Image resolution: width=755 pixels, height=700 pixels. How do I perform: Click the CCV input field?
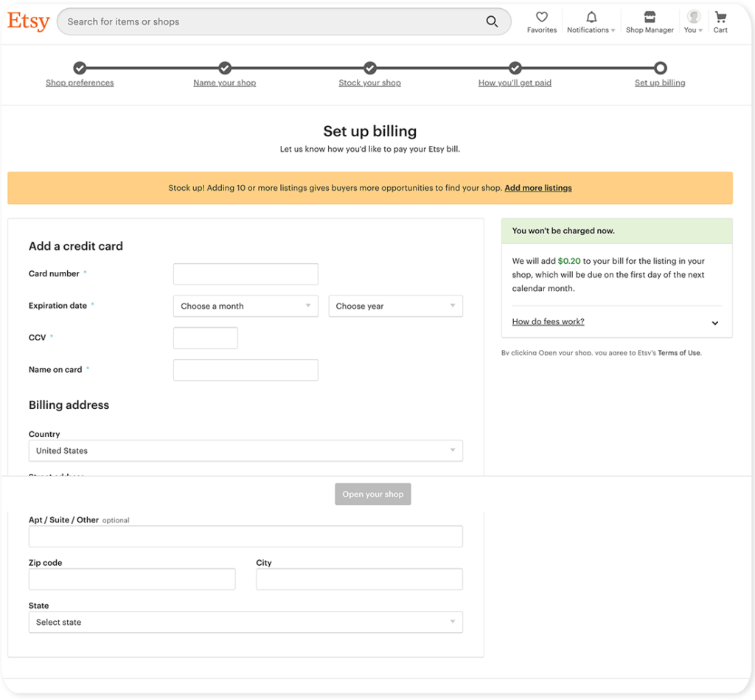206,337
